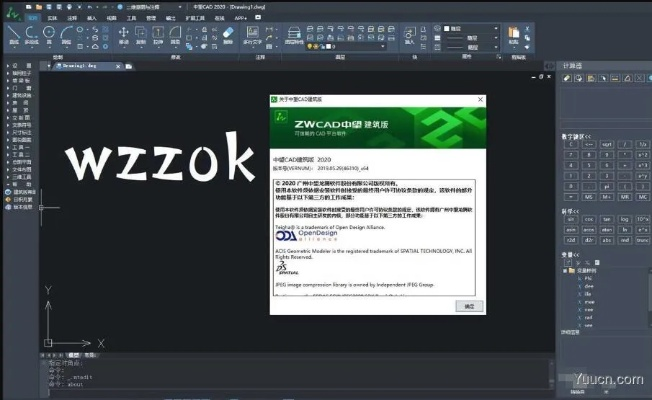Choose the Ellipse tool in draw panel
Viewport: 652px width, 400px height.
click(80, 30)
